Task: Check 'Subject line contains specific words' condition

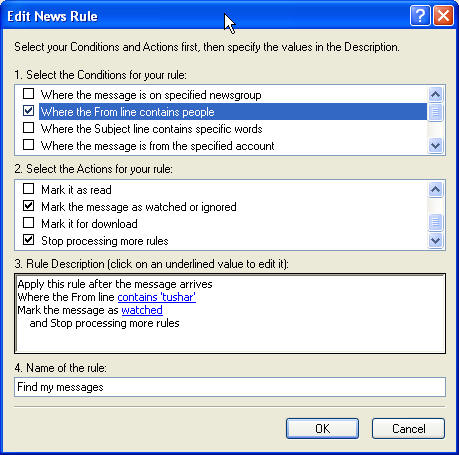Action: point(28,128)
